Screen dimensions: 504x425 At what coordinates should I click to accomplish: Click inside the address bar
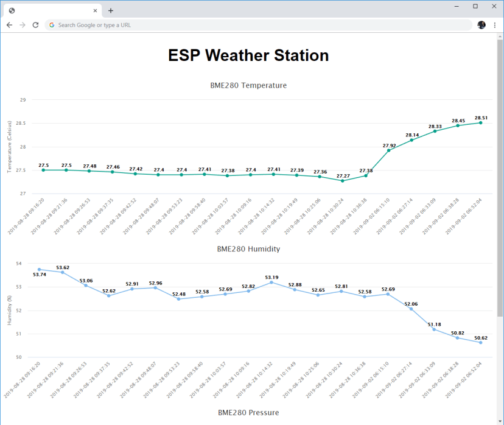183,25
